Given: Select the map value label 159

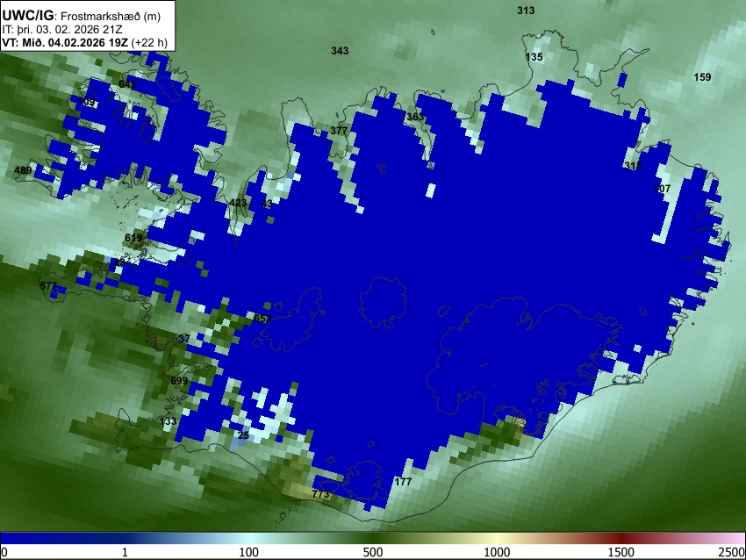Looking at the screenshot, I should (x=702, y=77).
